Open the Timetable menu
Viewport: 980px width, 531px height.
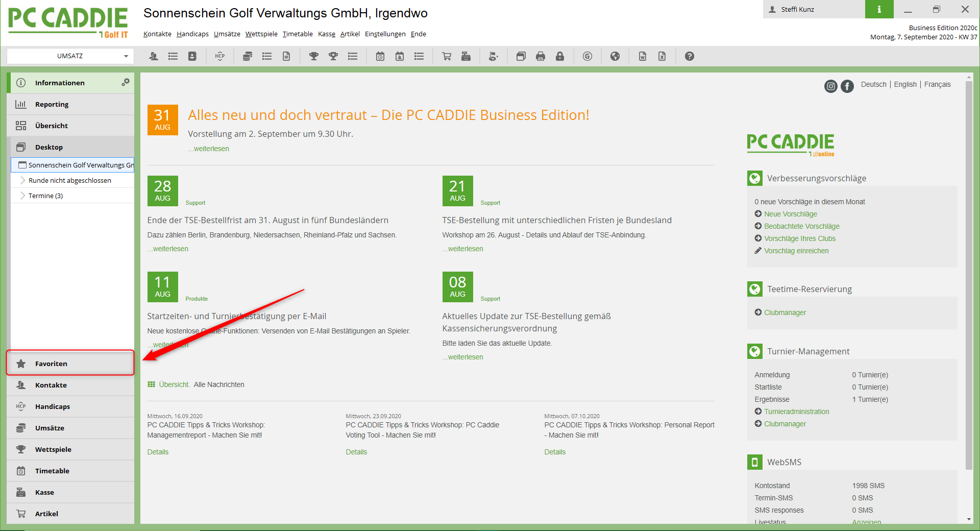click(x=298, y=34)
